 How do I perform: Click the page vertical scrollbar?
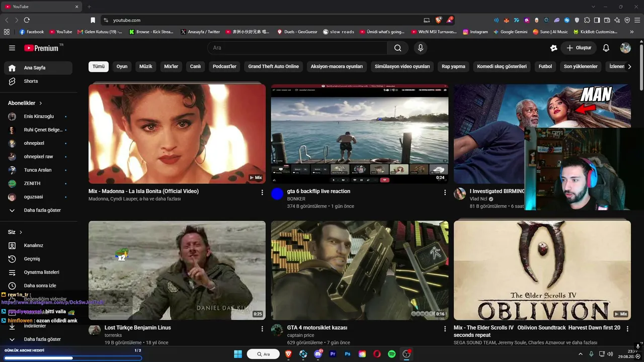click(641, 68)
